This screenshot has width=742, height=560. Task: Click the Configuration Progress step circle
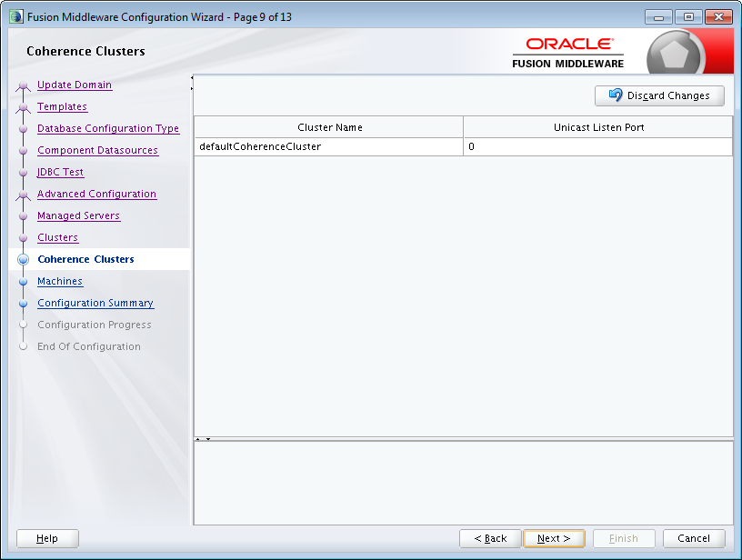pos(23,325)
